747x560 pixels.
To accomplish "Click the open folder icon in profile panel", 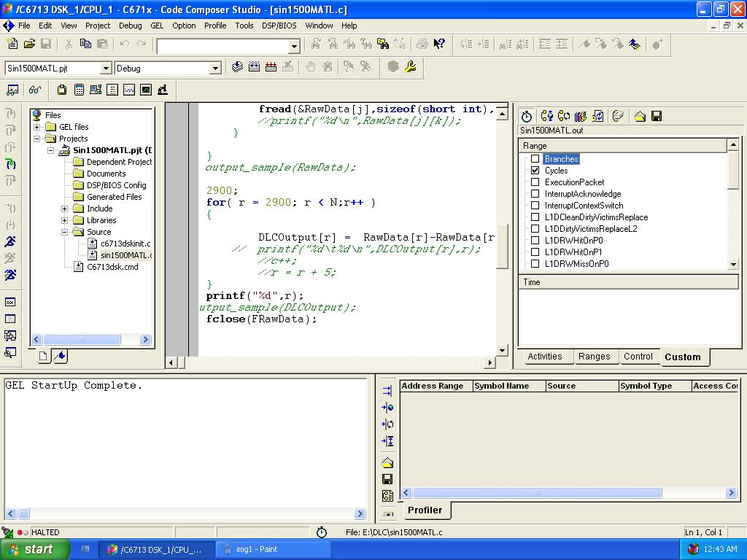I will coord(640,116).
